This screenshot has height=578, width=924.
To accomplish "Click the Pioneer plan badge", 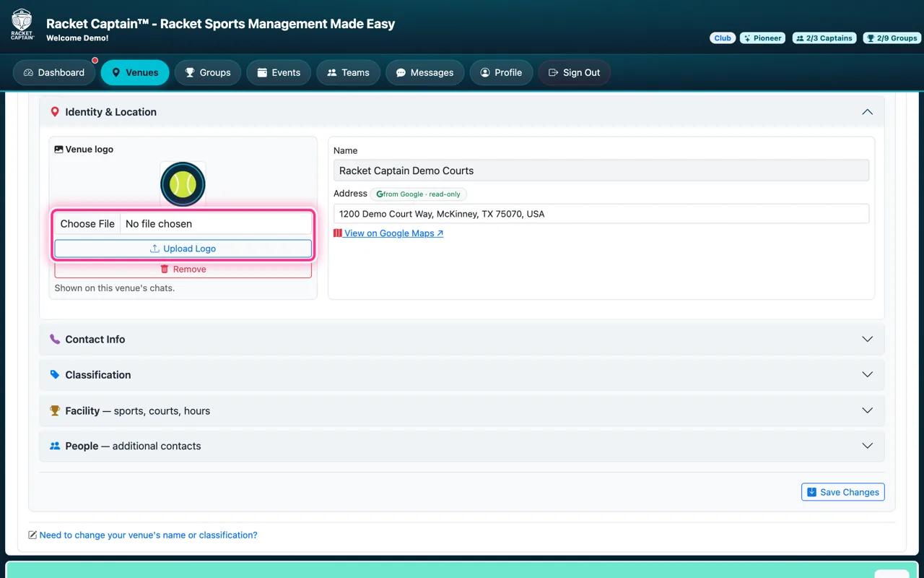I will coord(763,38).
